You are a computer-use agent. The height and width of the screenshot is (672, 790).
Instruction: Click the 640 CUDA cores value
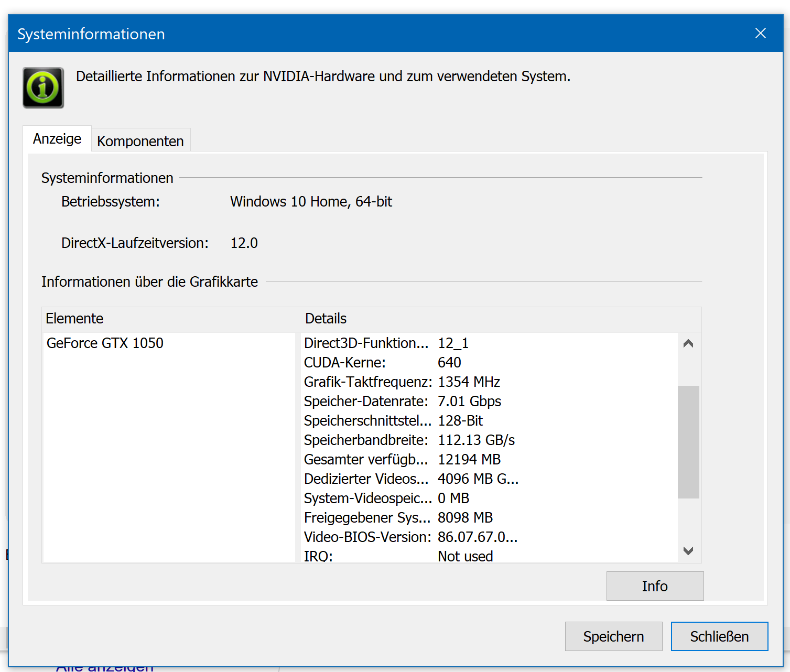pyautogui.click(x=449, y=362)
